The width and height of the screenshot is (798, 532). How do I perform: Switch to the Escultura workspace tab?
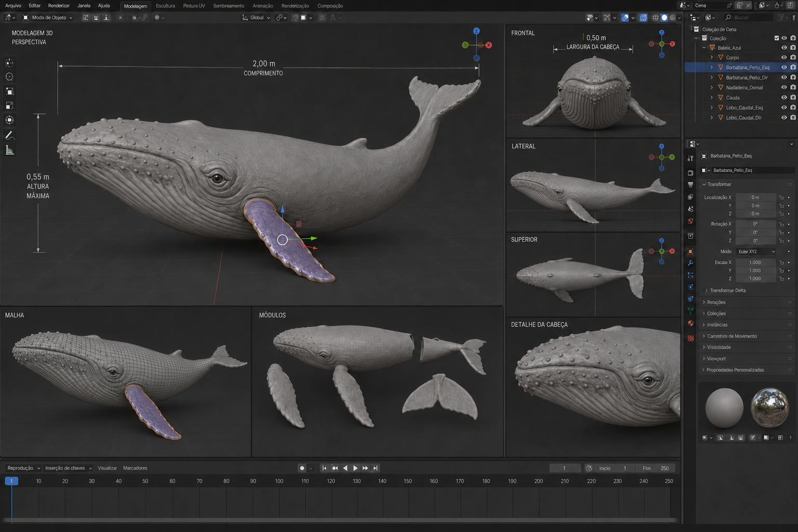pos(165,6)
